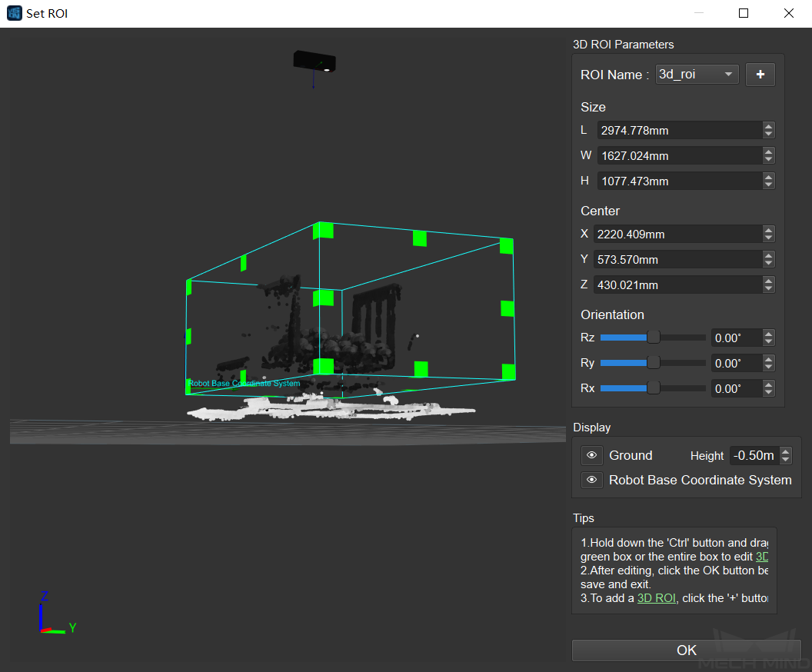
Task: Click the Mech-Mind app icon in title bar
Action: 14,13
